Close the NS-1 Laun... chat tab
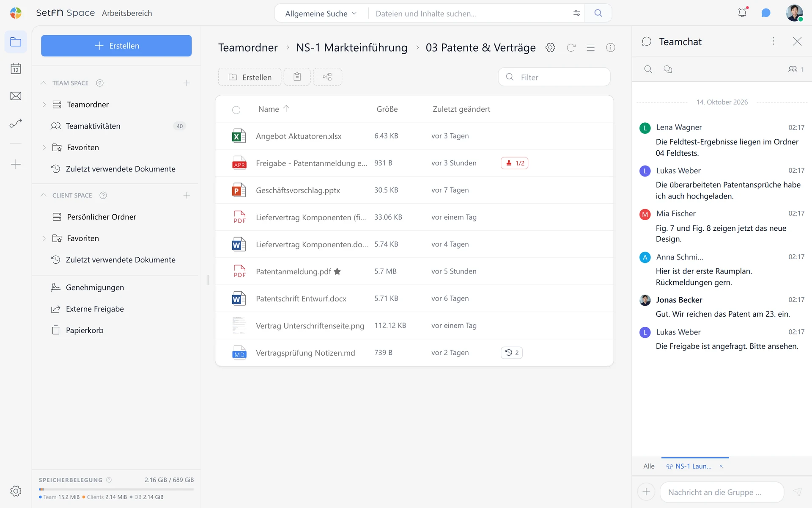This screenshot has height=508, width=812. pyautogui.click(x=721, y=466)
